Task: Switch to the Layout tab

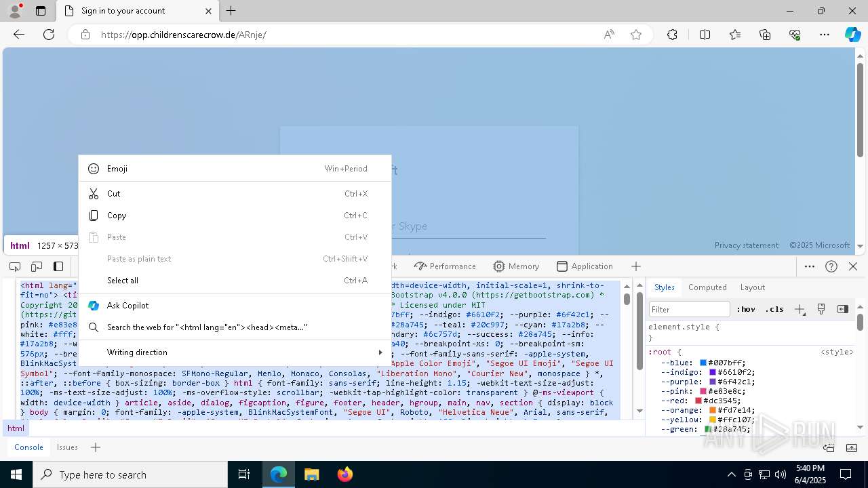Action: (x=752, y=287)
